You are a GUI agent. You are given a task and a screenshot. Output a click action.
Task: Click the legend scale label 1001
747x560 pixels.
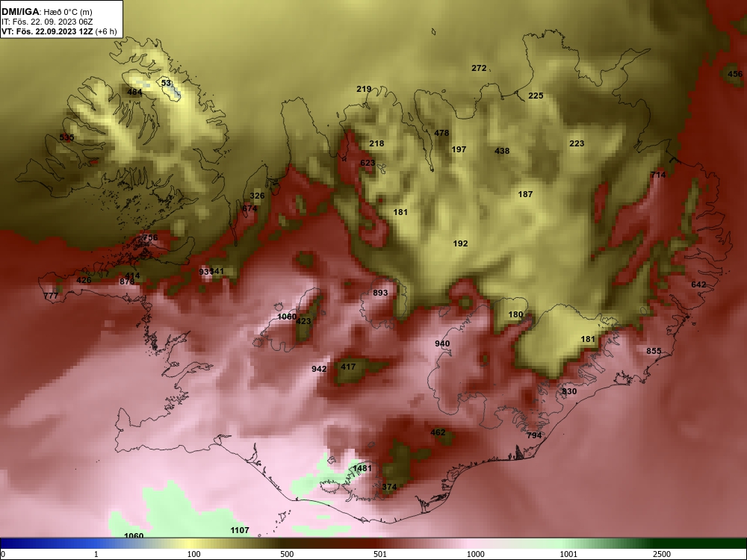(x=568, y=554)
